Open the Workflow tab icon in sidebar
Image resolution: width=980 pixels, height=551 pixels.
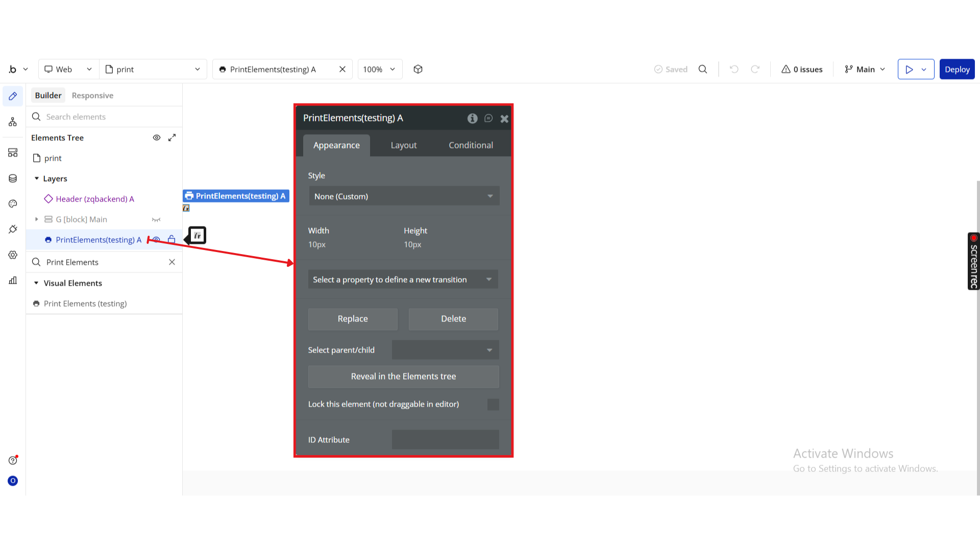click(13, 122)
